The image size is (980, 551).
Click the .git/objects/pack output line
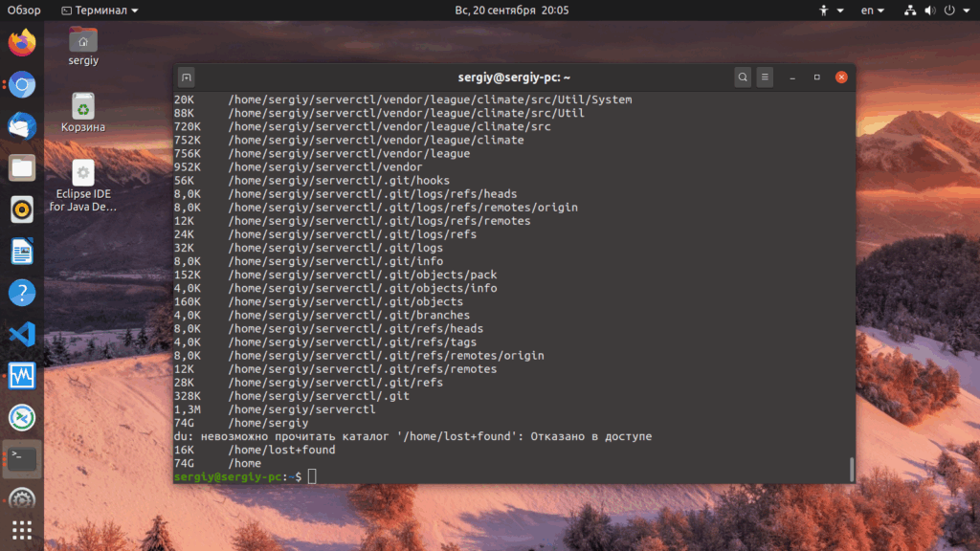[336, 275]
